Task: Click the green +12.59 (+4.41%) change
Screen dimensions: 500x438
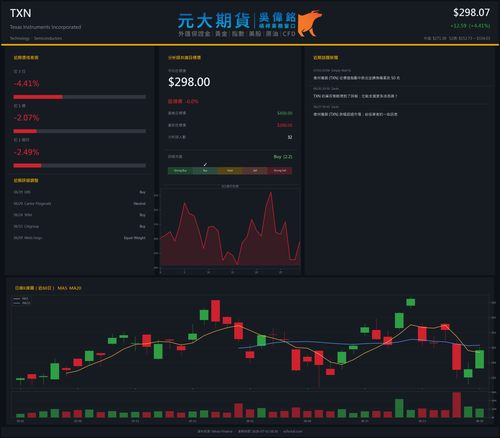Action: click(x=470, y=26)
